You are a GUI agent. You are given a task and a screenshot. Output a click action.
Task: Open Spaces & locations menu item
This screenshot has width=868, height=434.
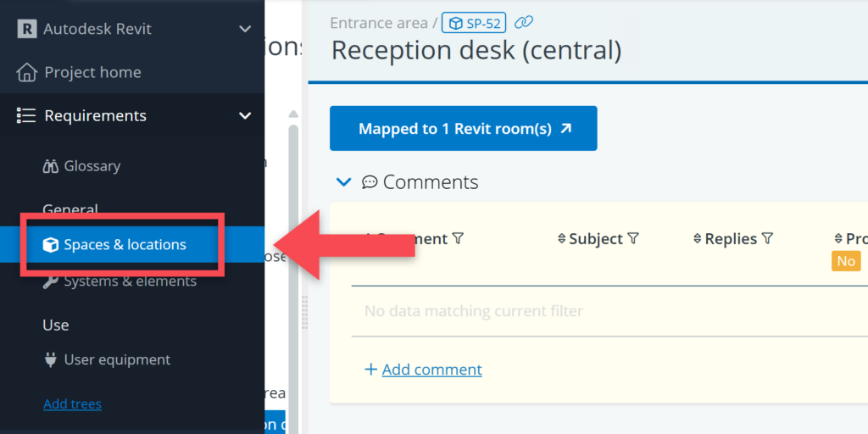(x=125, y=245)
